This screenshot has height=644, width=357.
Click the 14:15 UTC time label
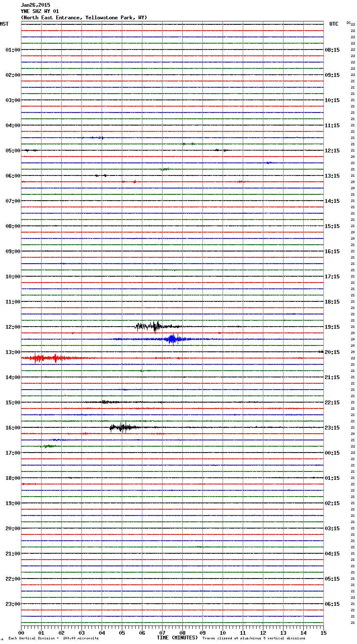(332, 201)
